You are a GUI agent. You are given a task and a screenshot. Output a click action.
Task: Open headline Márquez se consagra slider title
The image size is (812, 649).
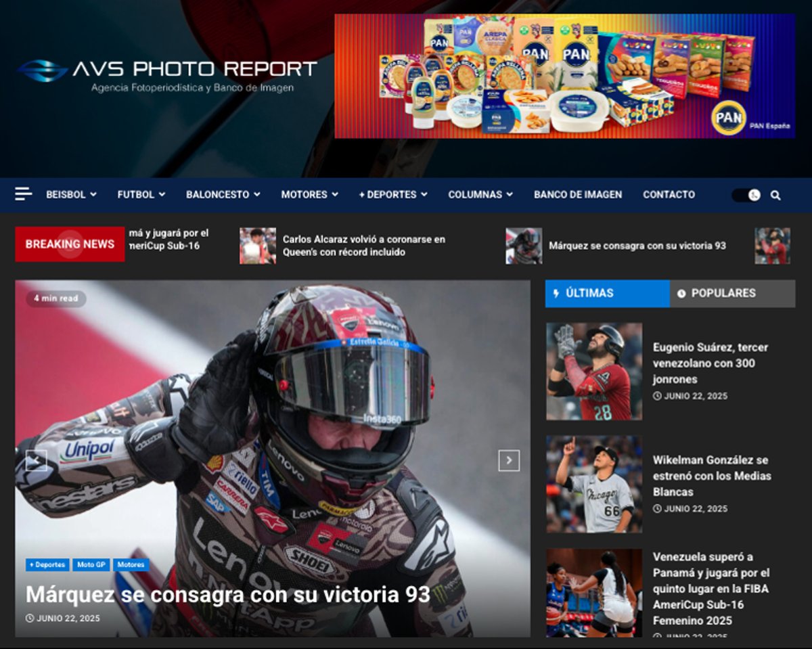coord(228,595)
